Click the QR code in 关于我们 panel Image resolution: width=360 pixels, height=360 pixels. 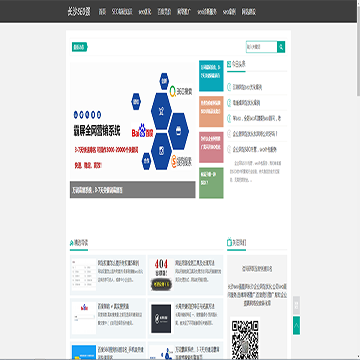pos(245,339)
